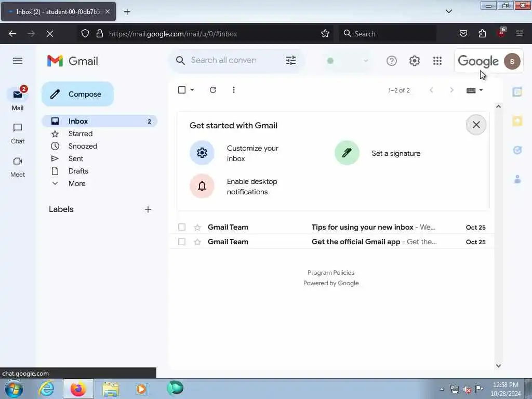Open Meet in the left rail
This screenshot has width=532, height=399.
pos(18,167)
